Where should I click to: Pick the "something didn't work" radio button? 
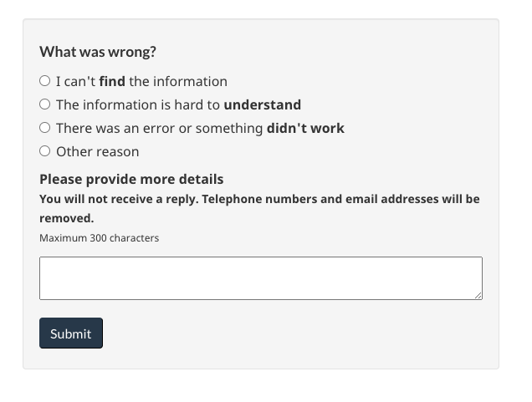45,128
